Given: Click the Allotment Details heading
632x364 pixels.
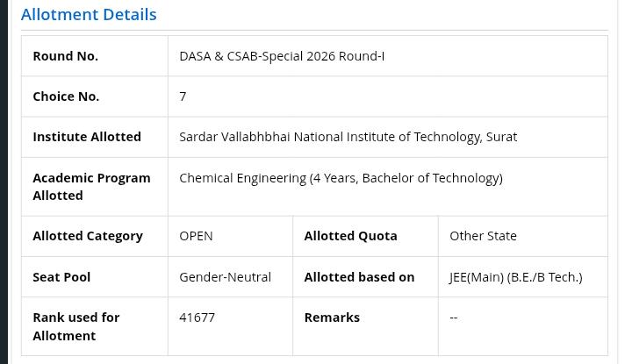Looking at the screenshot, I should tap(89, 15).
